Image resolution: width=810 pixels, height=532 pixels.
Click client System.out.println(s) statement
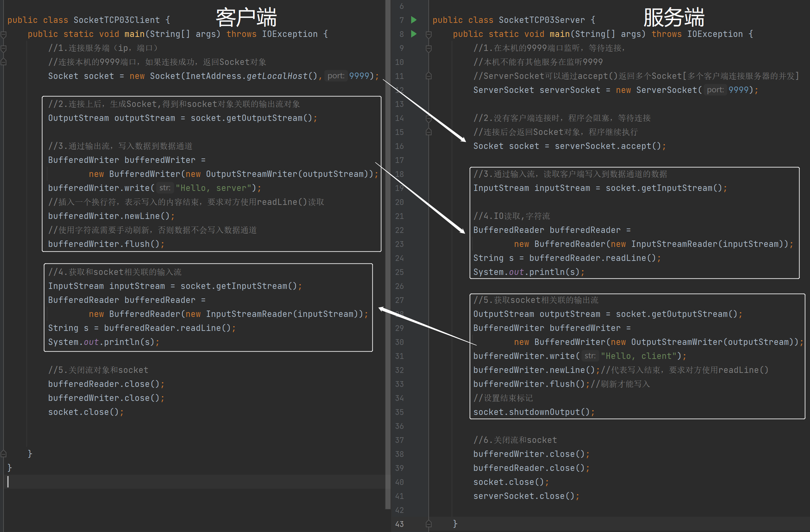point(104,342)
